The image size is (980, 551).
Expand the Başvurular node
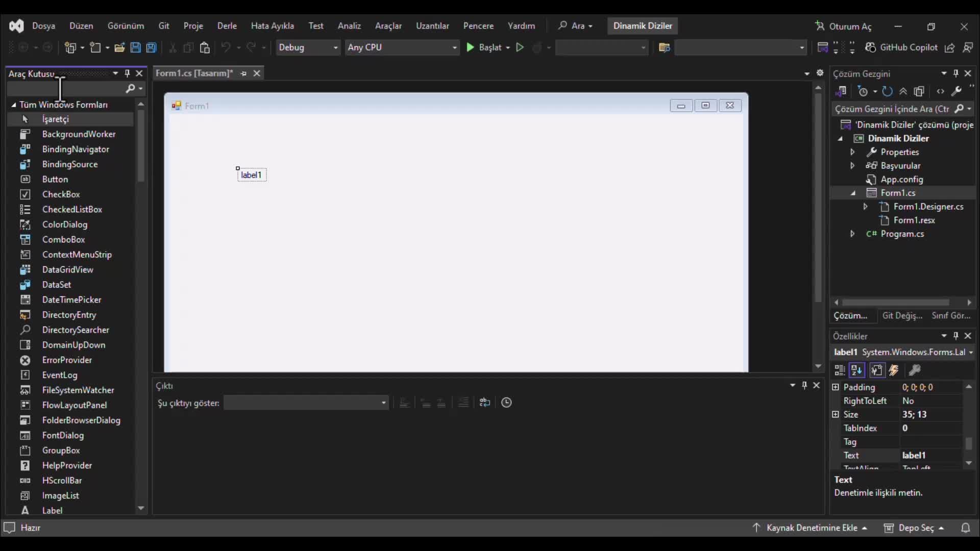pos(852,166)
